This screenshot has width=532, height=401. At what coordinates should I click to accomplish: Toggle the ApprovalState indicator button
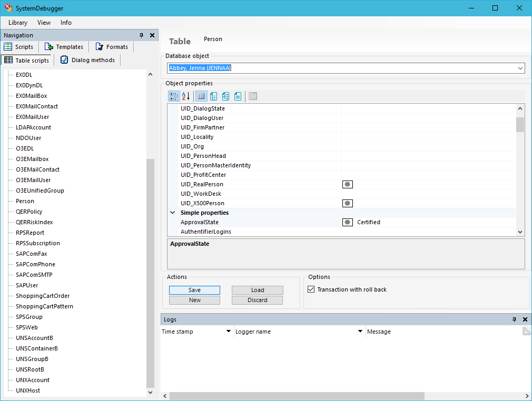point(348,223)
